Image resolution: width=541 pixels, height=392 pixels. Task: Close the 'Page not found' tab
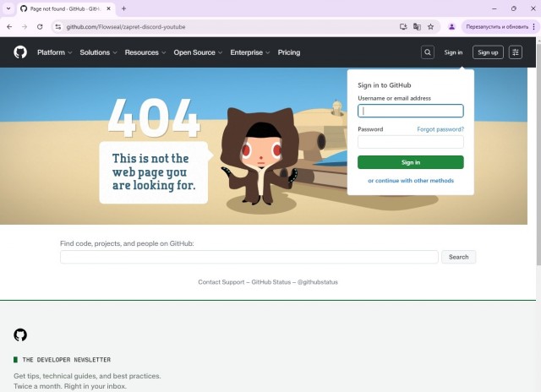(x=108, y=8)
